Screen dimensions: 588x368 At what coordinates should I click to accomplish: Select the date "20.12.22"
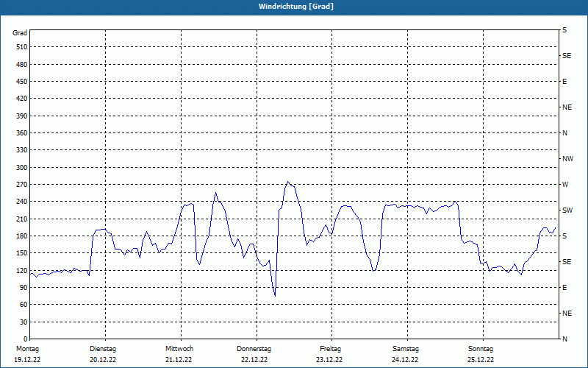coord(103,360)
